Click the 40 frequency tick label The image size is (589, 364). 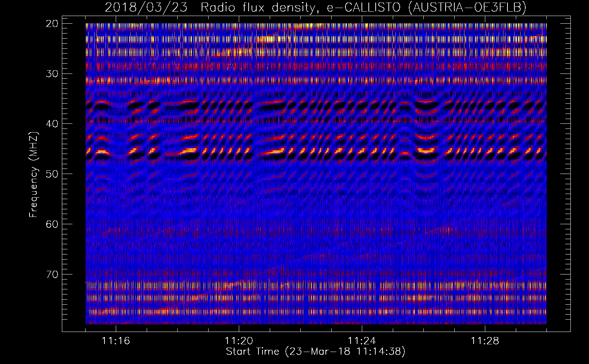[52, 124]
